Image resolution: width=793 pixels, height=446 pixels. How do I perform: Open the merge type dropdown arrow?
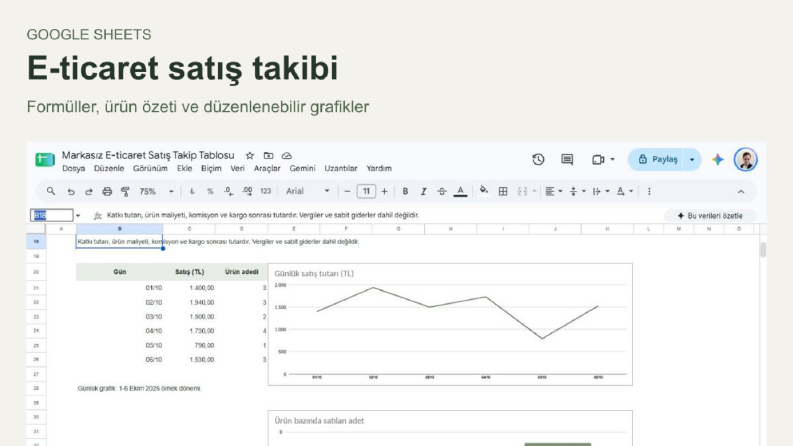tap(534, 191)
